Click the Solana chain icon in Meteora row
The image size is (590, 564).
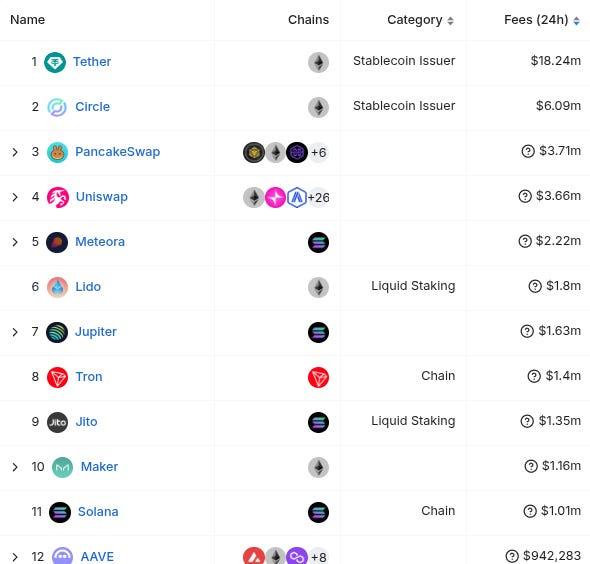click(318, 242)
